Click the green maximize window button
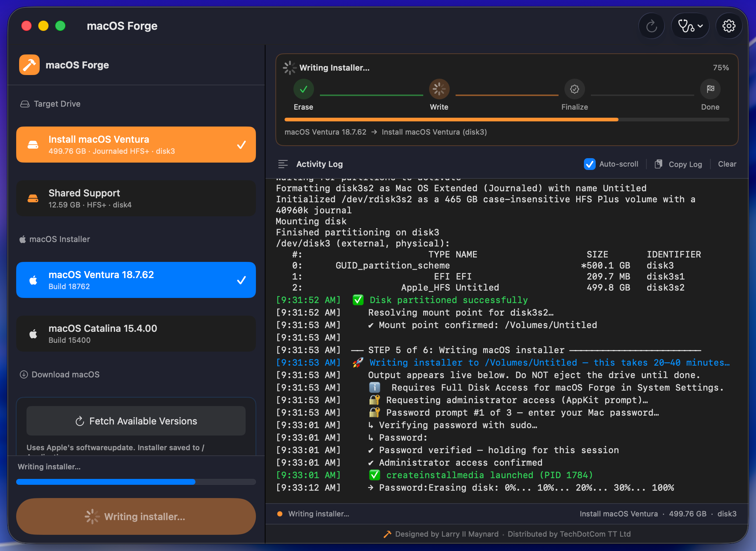 pos(60,26)
